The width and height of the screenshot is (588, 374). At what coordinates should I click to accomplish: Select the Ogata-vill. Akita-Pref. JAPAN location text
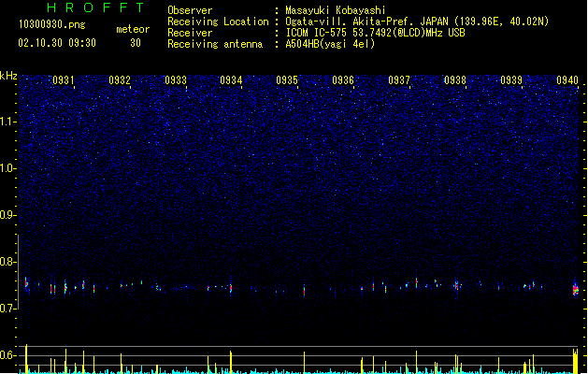click(417, 22)
